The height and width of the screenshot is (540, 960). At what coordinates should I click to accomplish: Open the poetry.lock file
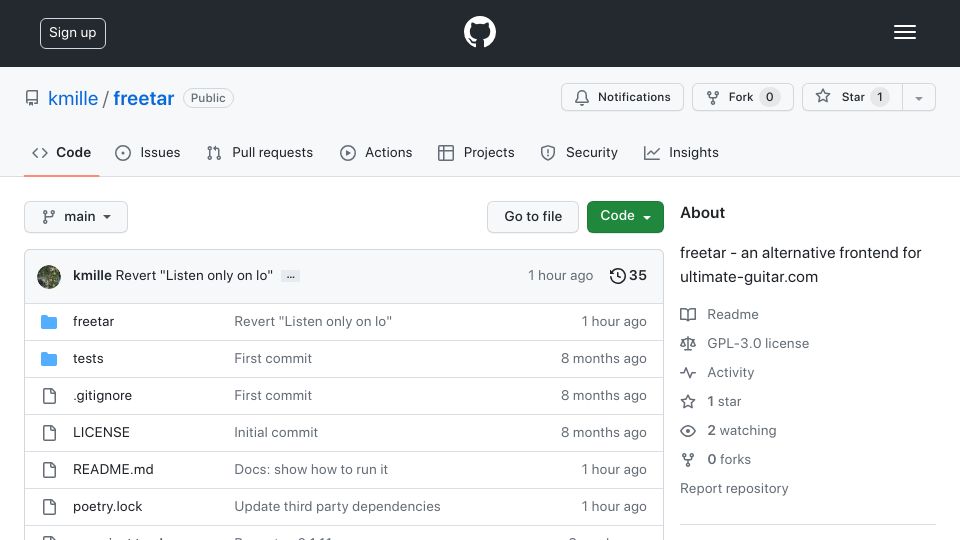point(107,507)
